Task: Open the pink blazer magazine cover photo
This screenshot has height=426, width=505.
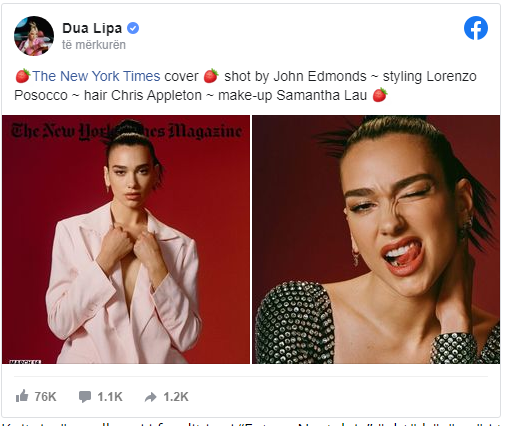Action: pyautogui.click(x=126, y=239)
